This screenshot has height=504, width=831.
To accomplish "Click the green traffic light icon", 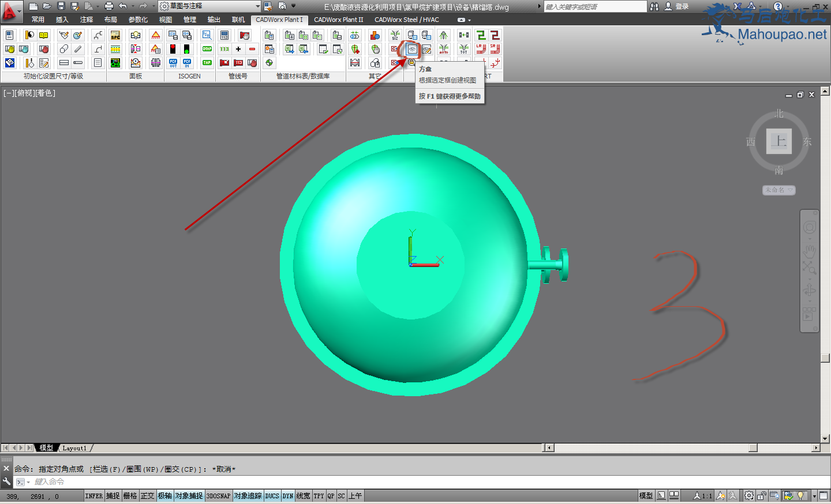I will pos(186,49).
